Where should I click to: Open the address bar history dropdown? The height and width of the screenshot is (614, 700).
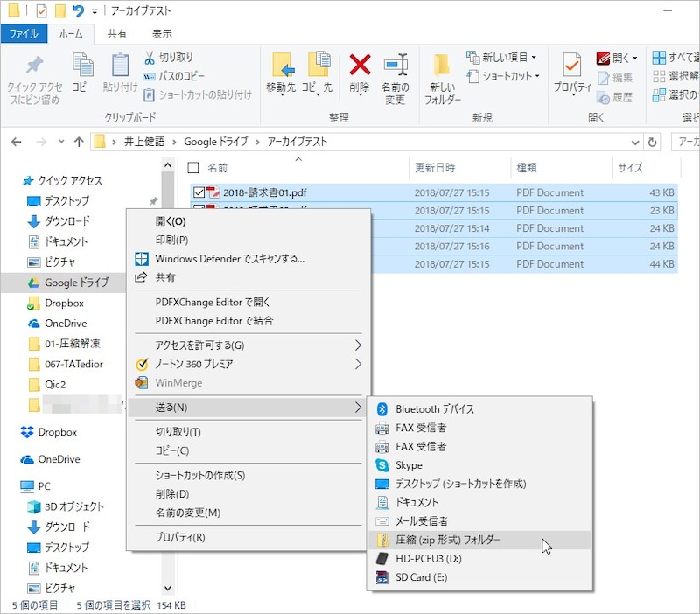[x=635, y=143]
